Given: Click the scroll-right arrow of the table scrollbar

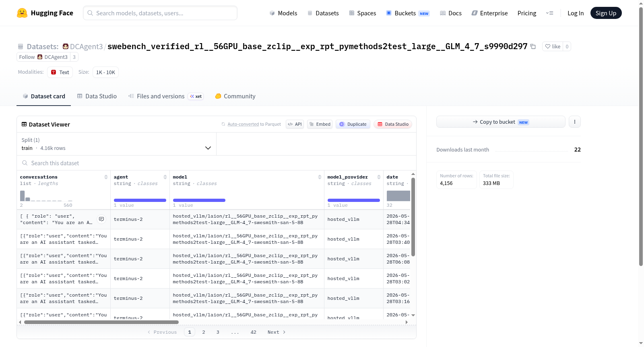Looking at the screenshot, I should click(407, 322).
